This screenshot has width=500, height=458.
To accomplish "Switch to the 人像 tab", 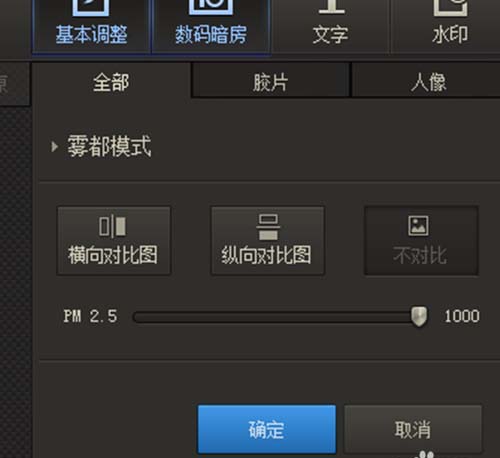I will click(428, 81).
